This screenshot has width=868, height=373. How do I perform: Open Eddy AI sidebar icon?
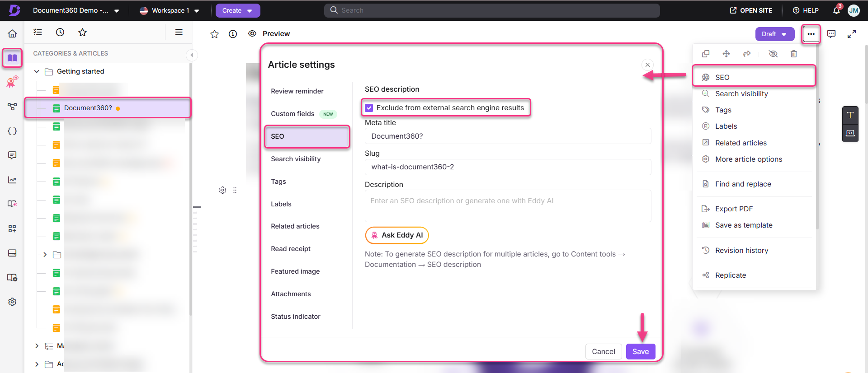click(x=12, y=82)
